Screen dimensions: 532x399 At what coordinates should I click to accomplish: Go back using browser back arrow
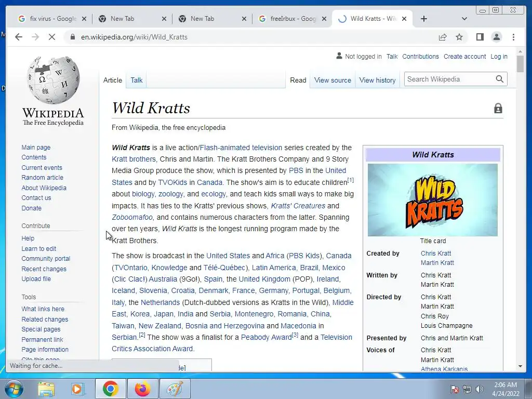click(19, 37)
